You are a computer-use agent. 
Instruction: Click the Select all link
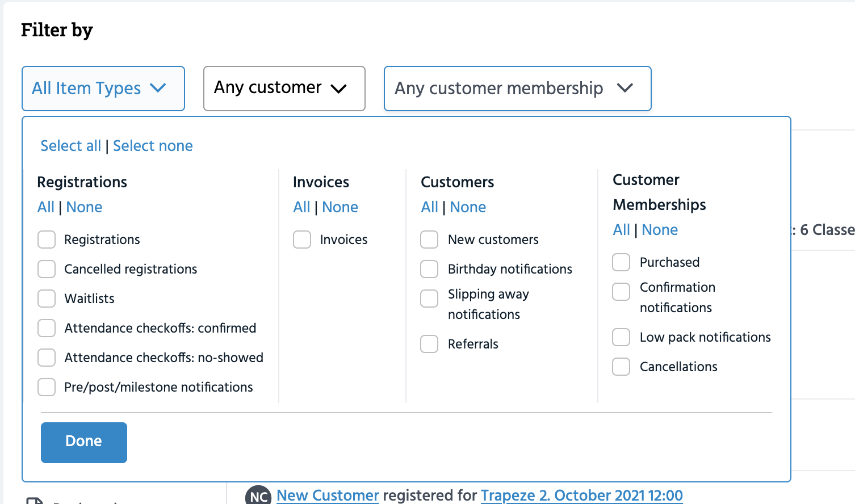coord(70,146)
